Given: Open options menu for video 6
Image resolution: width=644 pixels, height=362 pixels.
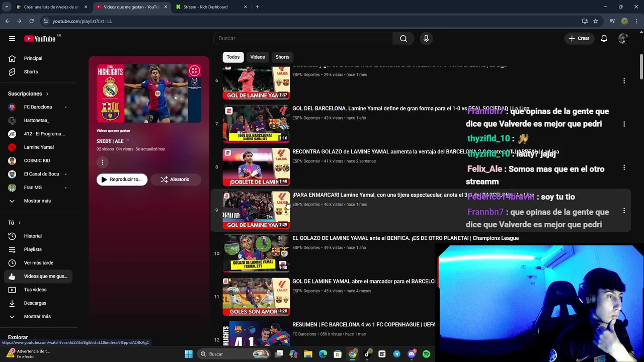Looking at the screenshot, I should 624,80.
